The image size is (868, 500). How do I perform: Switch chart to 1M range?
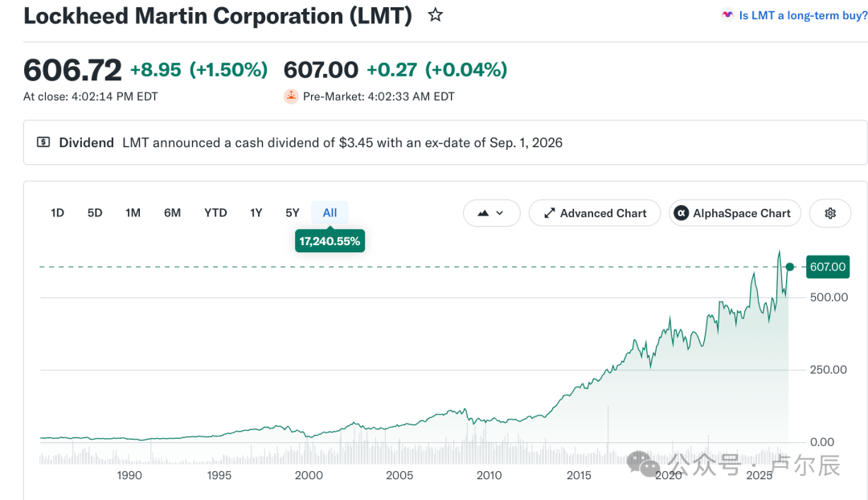point(133,213)
